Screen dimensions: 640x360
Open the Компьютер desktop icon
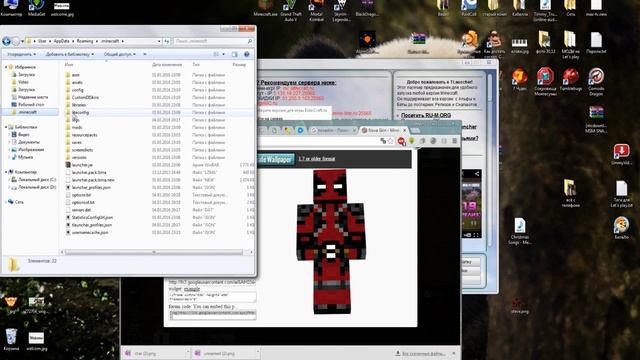pyautogui.click(x=11, y=8)
